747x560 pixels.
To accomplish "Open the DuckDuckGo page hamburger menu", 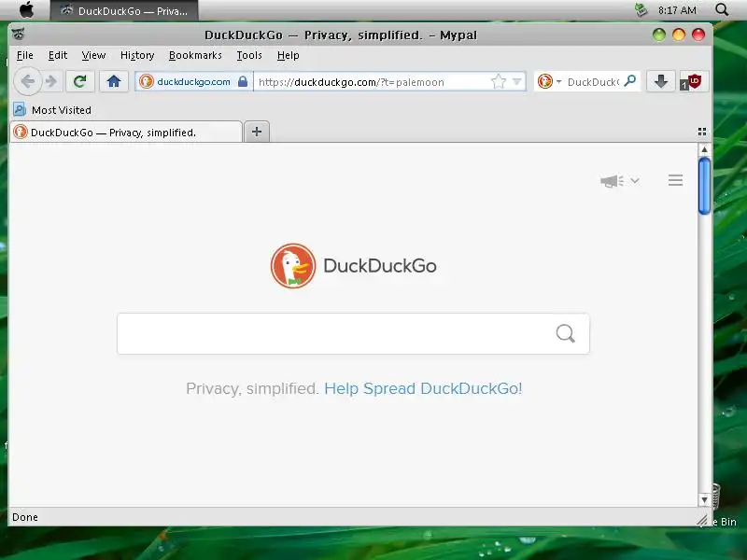I will point(675,180).
